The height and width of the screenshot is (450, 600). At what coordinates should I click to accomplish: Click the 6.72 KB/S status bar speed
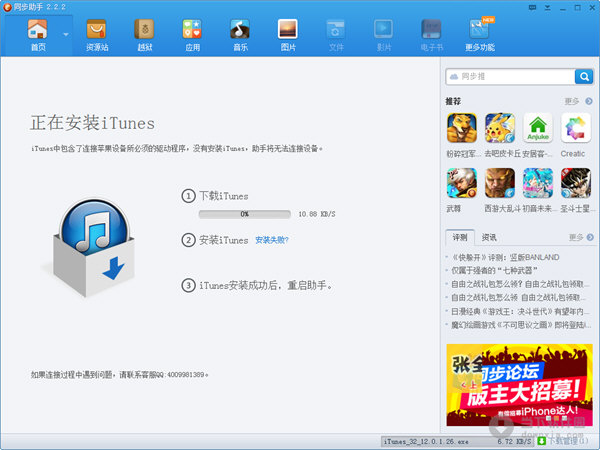click(514, 442)
